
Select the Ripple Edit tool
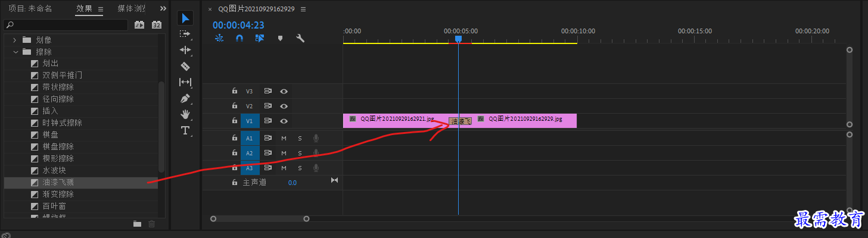185,50
